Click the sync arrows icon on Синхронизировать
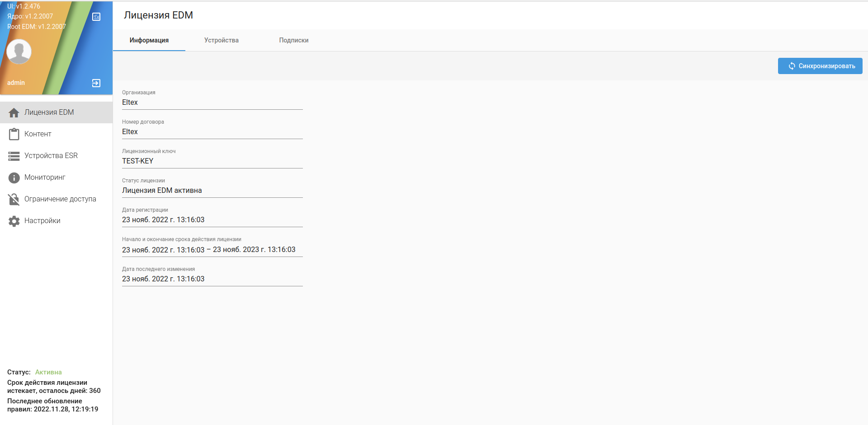 coord(792,66)
